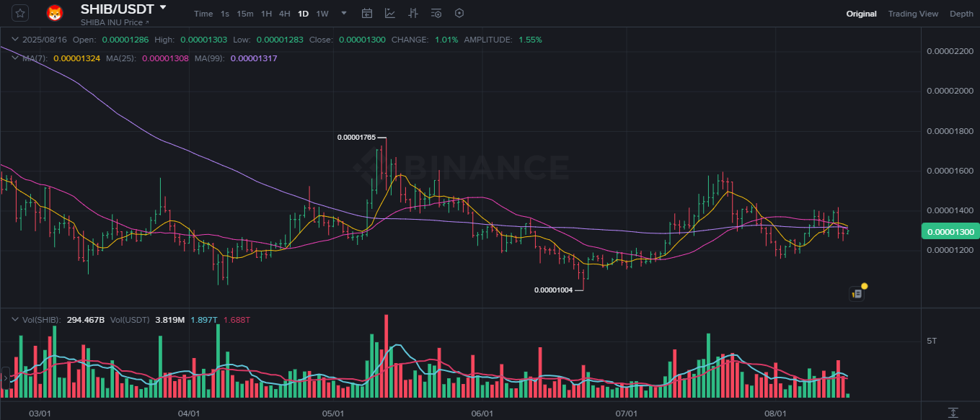The height and width of the screenshot is (420, 980).
Task: Select the 1D interval
Action: 304,14
